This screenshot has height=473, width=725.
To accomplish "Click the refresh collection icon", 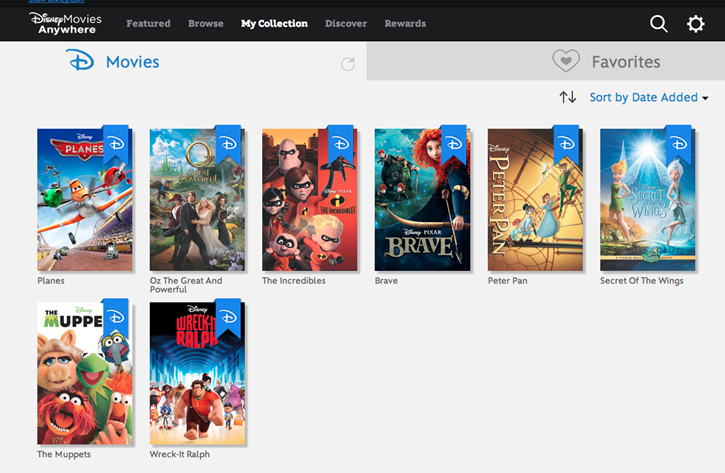I will click(x=348, y=64).
